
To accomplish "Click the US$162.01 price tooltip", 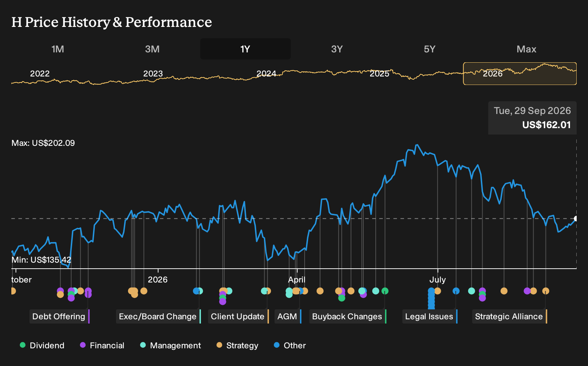I will click(x=532, y=118).
